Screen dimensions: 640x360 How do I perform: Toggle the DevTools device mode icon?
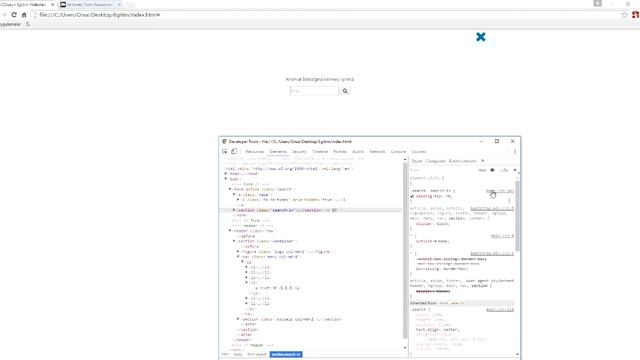point(234,151)
